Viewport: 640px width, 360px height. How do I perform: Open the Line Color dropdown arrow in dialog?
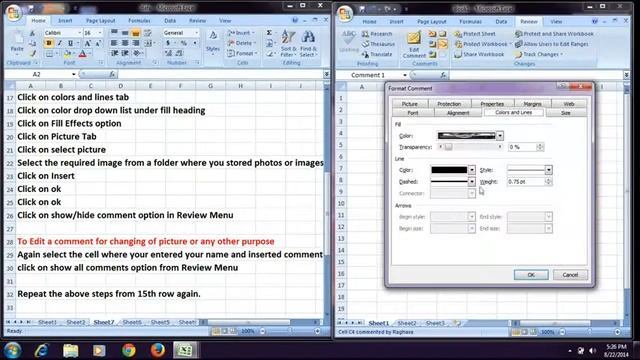pos(471,170)
